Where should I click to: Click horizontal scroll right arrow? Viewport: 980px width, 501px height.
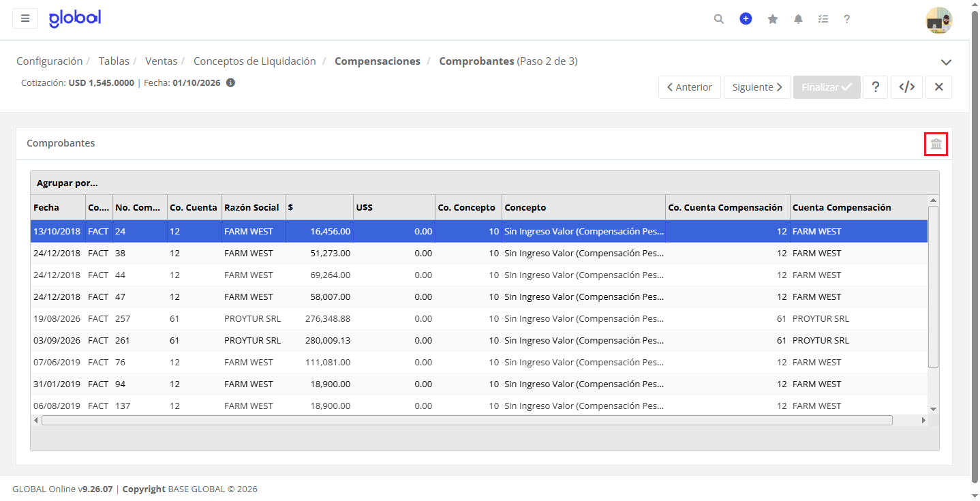coord(923,421)
